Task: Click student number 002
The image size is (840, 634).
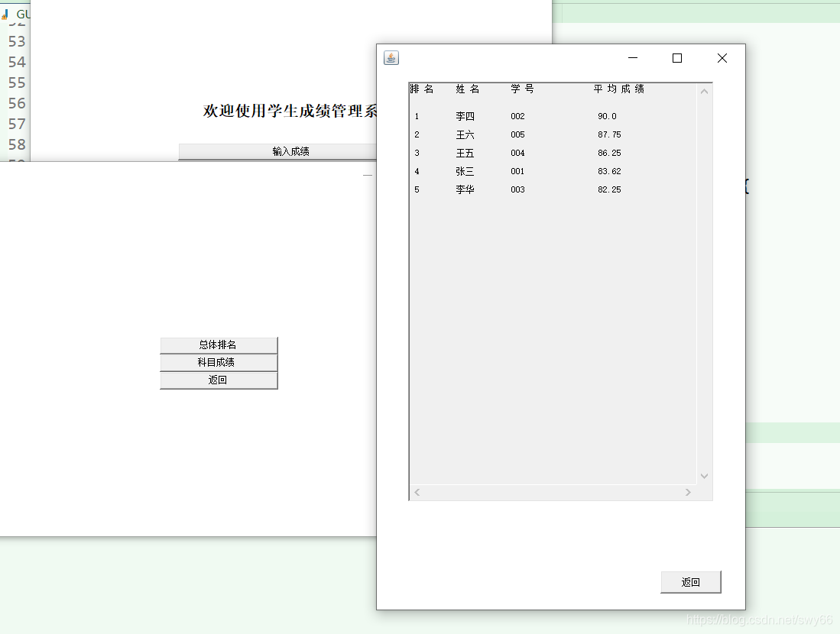Action: coord(517,116)
